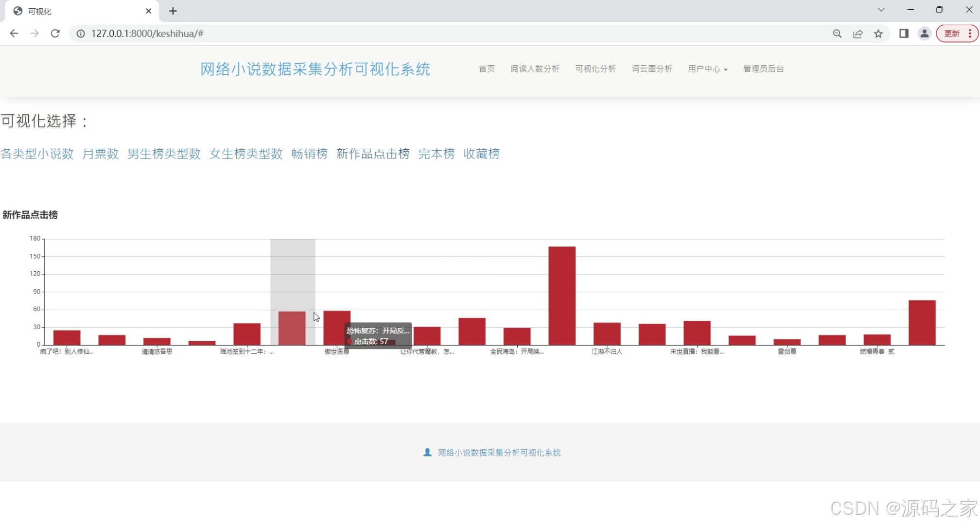Click the browser back arrow
980x525 pixels.
click(14, 34)
